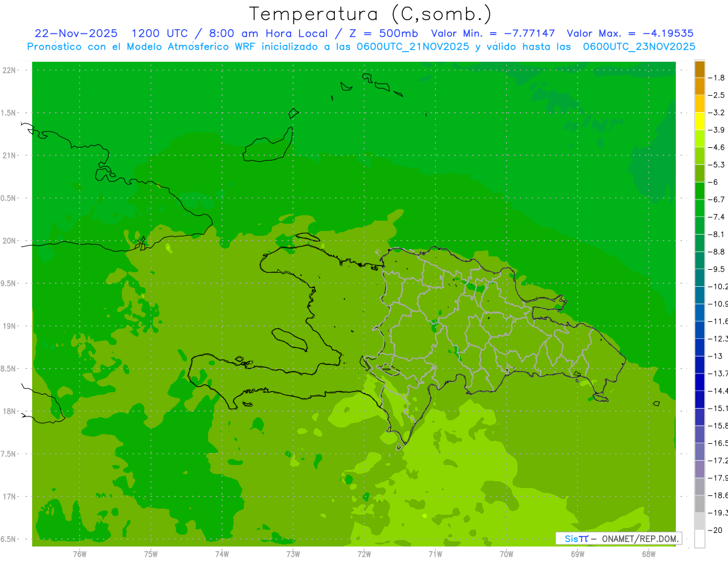Viewport: 728px width, 562px height.
Task: Click the white swatch below -20
Action: point(699,539)
